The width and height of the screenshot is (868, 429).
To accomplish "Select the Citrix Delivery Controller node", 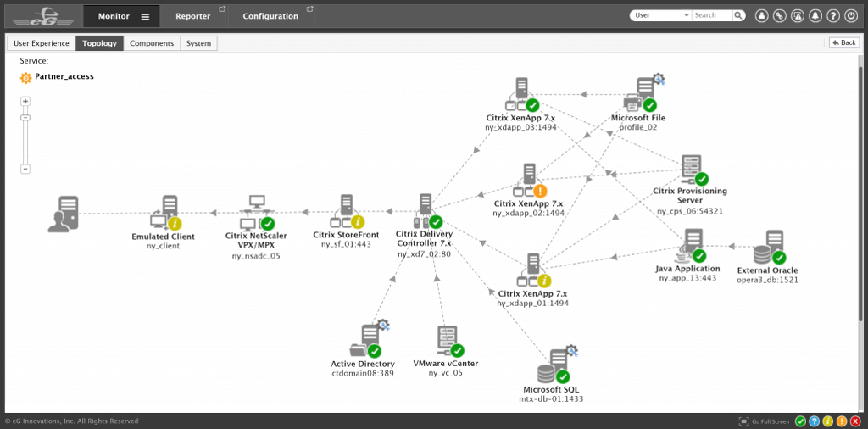I will (x=428, y=211).
